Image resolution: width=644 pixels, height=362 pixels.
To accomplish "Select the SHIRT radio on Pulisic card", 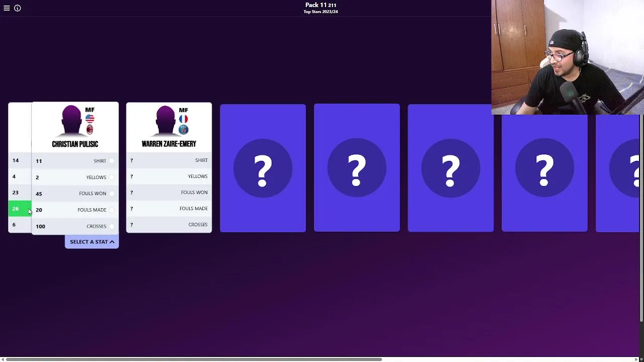I will tap(112, 161).
